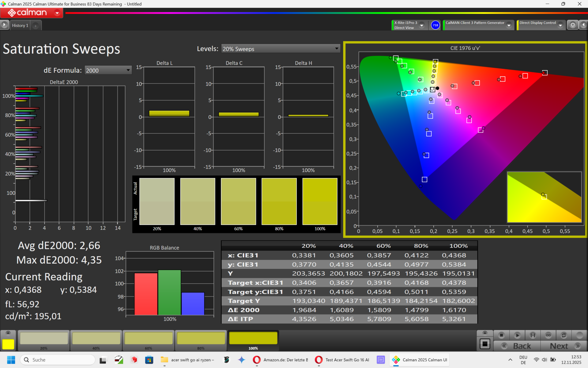
Task: Open the Opera Amazon.de taskbar window
Action: pos(281,360)
